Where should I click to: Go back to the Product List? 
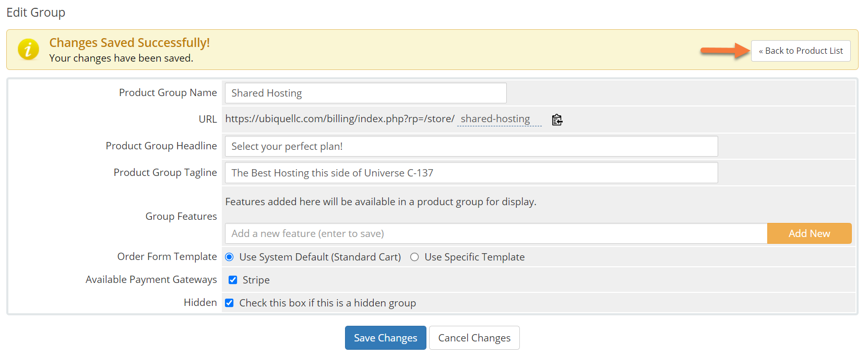800,51
